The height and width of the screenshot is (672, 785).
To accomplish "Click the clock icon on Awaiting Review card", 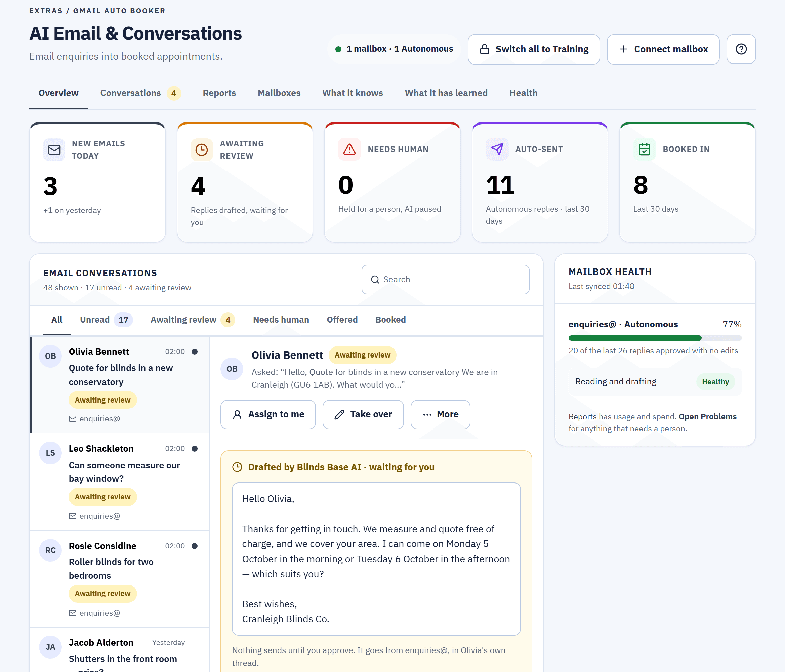I will pyautogui.click(x=202, y=150).
